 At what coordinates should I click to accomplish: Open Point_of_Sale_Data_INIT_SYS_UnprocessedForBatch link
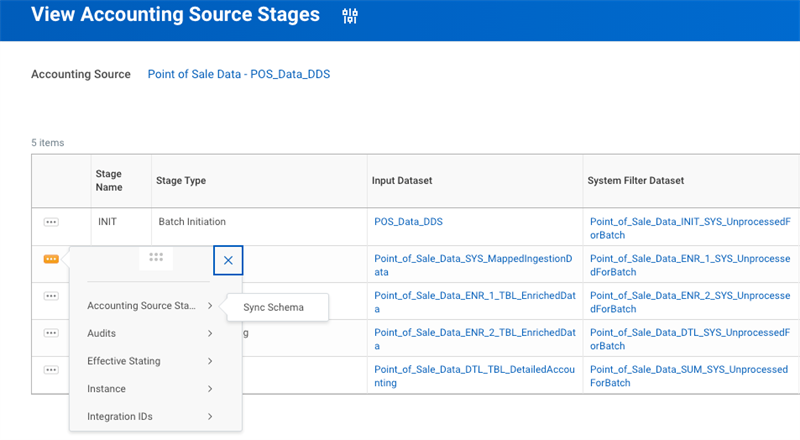pyautogui.click(x=690, y=228)
